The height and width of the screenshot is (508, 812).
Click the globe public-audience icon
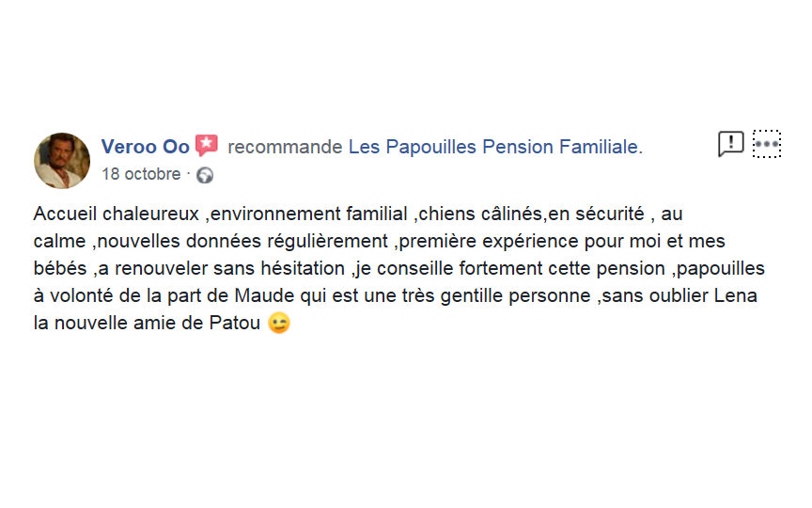coord(204,174)
